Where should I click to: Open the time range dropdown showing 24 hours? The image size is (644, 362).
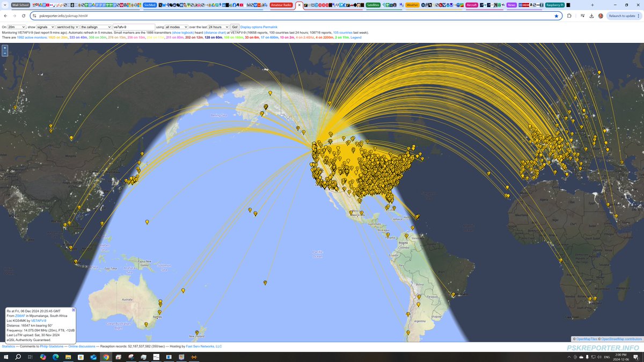click(218, 27)
